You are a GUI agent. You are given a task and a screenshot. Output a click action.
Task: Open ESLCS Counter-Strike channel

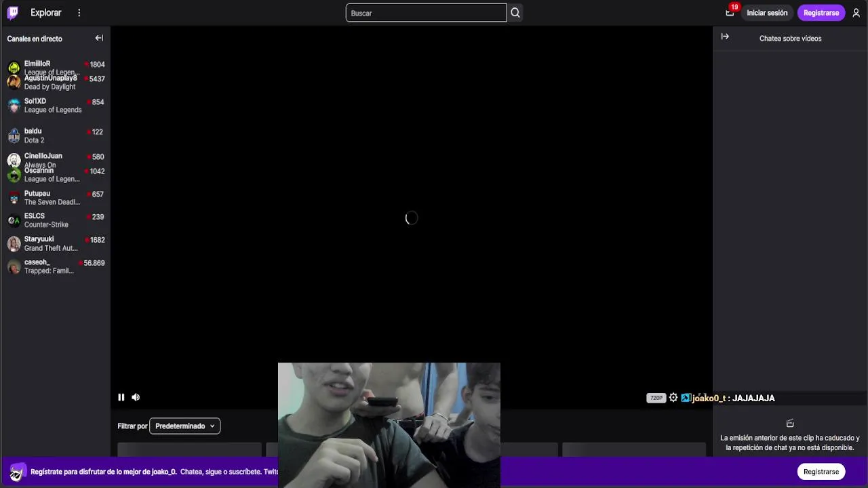click(x=56, y=220)
